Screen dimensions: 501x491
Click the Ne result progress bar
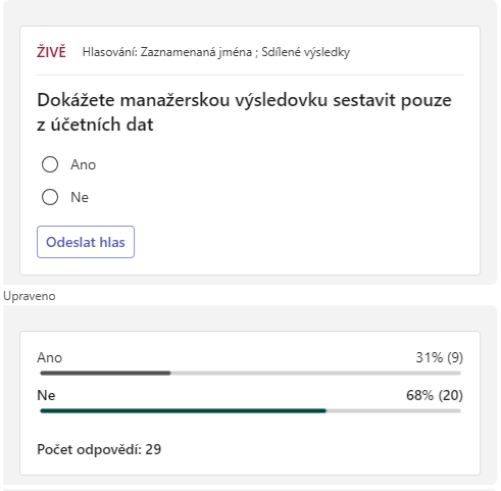pos(250,411)
